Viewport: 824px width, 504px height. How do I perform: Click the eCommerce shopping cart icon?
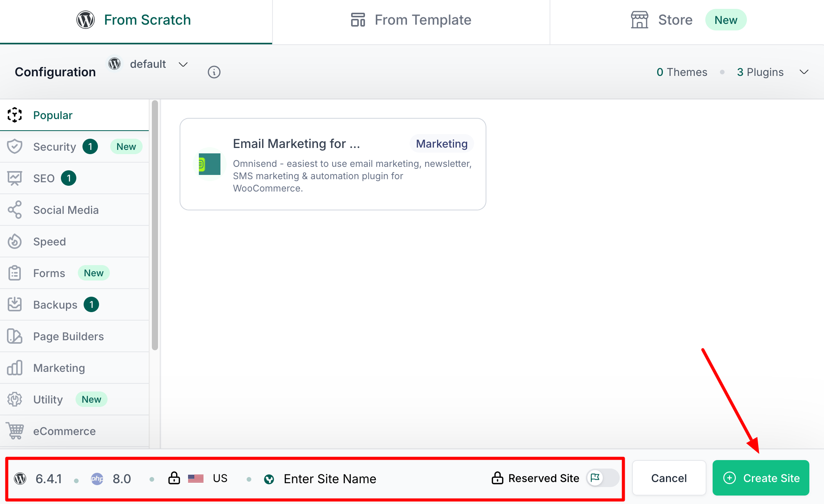coord(15,431)
